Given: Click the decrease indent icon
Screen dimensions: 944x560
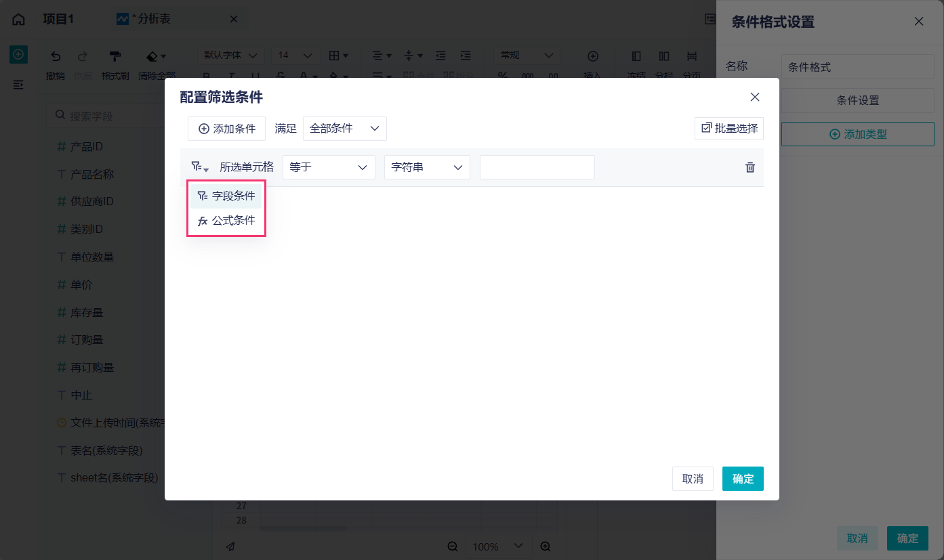Looking at the screenshot, I should coord(440,56).
